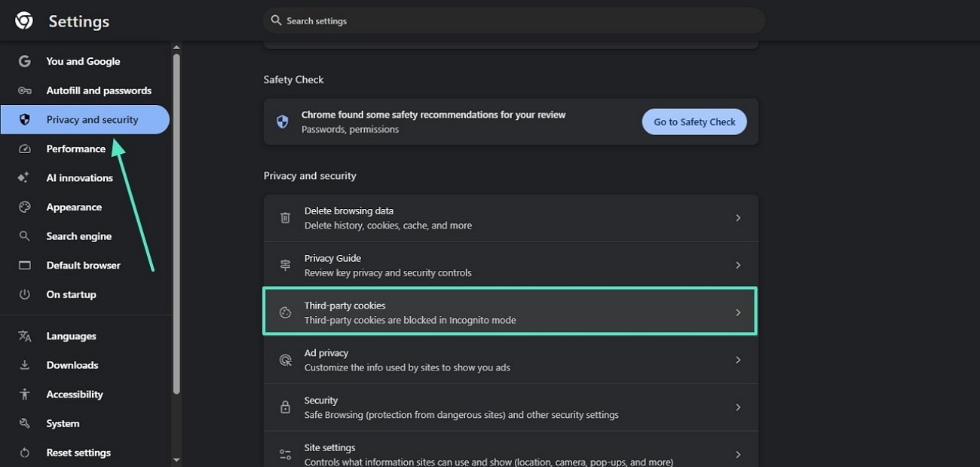
Task: Click the cookie icon for Third-party cookies
Action: [285, 312]
